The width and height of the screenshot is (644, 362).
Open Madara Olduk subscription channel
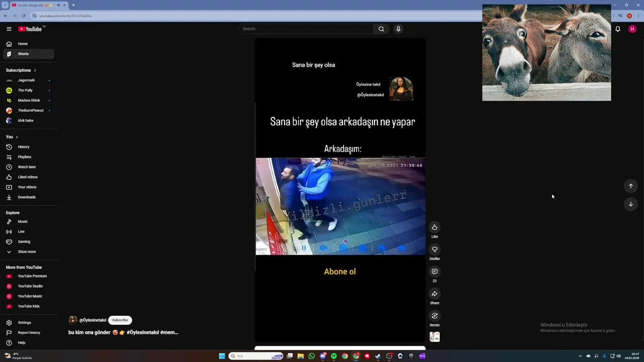pyautogui.click(x=28, y=101)
